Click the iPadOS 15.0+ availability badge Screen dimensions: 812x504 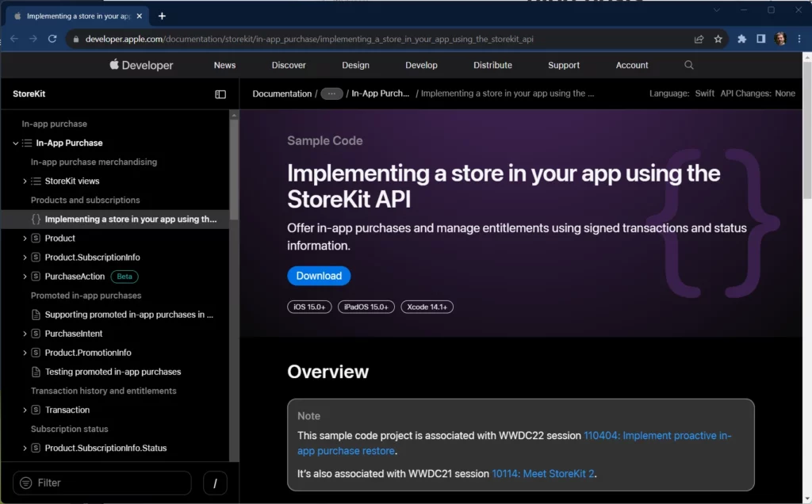[x=366, y=307]
